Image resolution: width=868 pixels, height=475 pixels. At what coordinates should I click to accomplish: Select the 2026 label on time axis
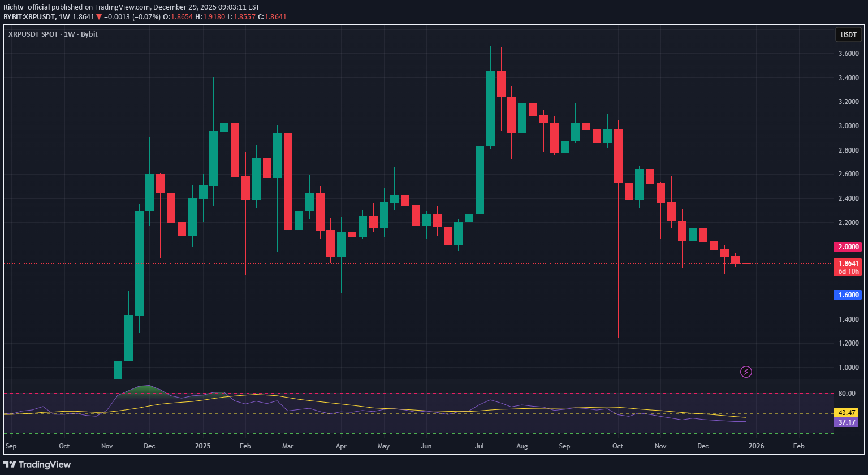tap(756, 446)
